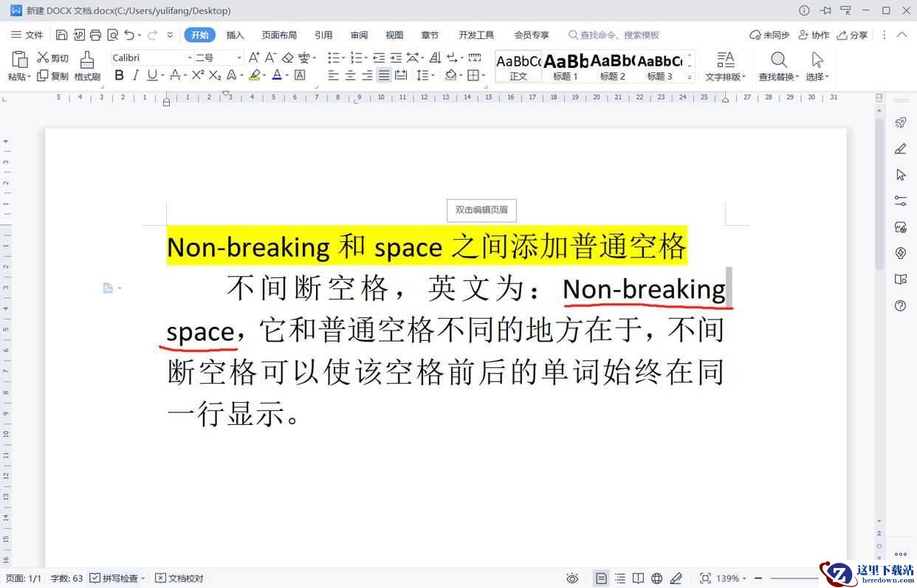Open the help question-mark icon in right sidebar
The height and width of the screenshot is (588, 917).
900,305
